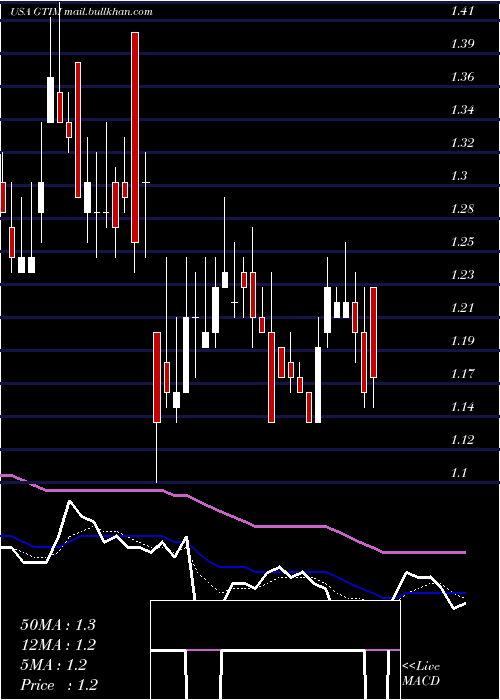Click the 1.36 price axis label
This screenshot has height=700, width=500.
[462, 77]
